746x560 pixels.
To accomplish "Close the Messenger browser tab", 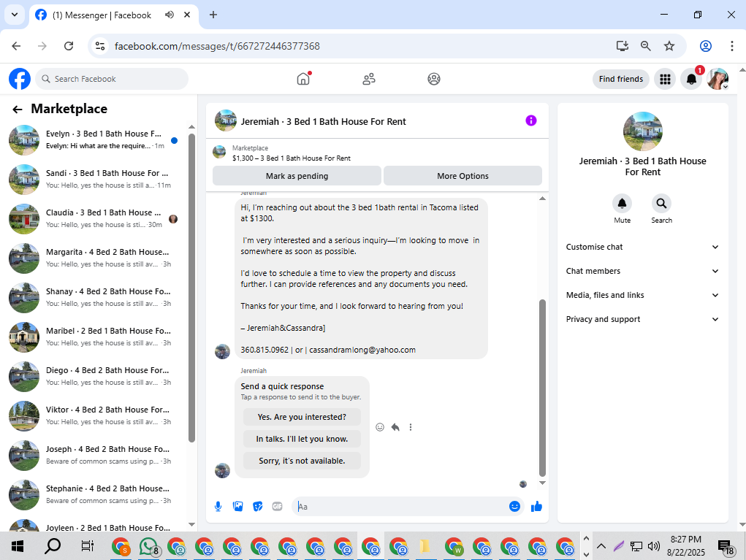I will 188,15.
